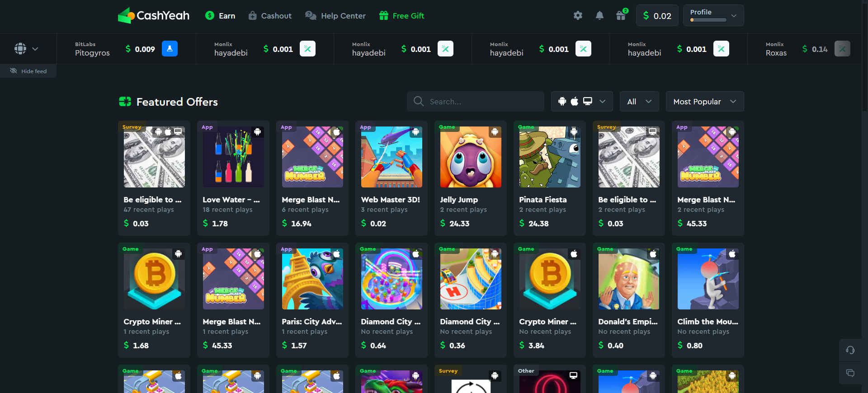The image size is (868, 393).
Task: Click the $24.38 Pinata Fiesta reward
Action: tap(534, 224)
